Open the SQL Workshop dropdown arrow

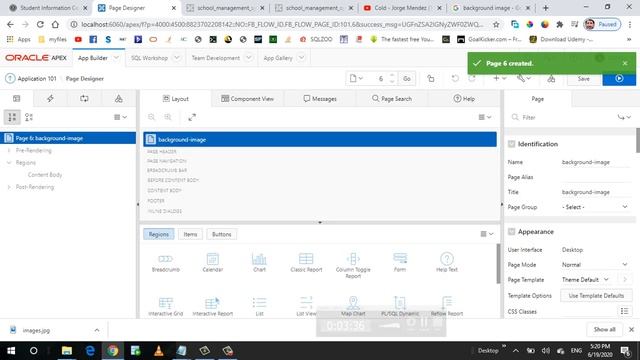click(177, 58)
